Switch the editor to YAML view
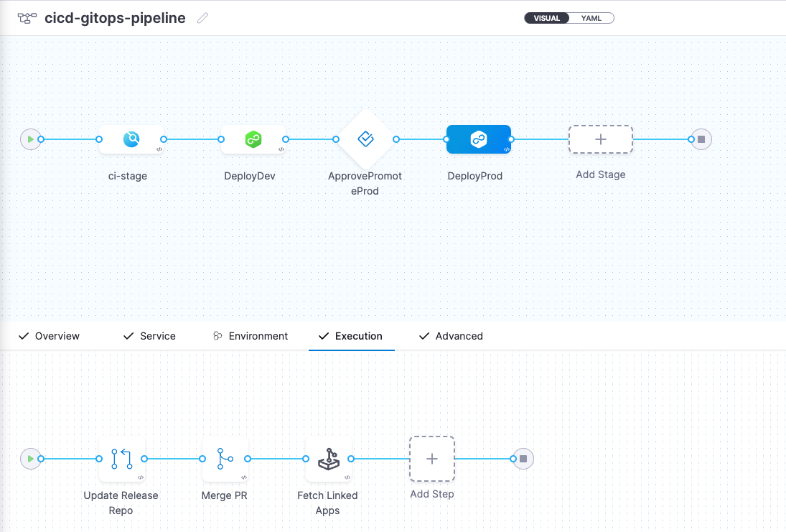The height and width of the screenshot is (532, 786). click(591, 18)
